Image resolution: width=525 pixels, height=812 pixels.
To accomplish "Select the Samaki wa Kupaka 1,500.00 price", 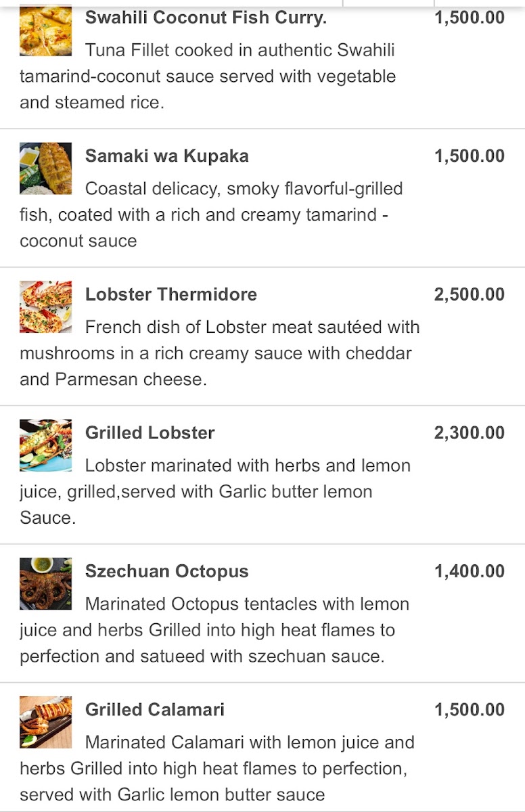I will click(469, 156).
